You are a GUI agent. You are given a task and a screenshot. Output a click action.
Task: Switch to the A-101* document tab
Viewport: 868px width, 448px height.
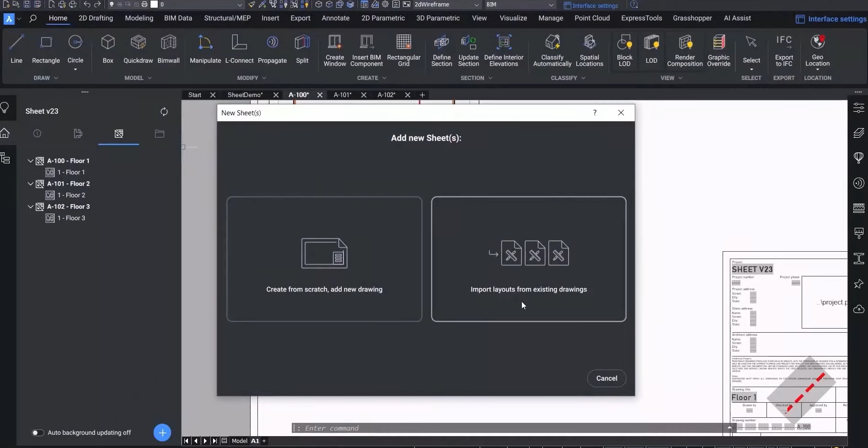[x=343, y=95]
